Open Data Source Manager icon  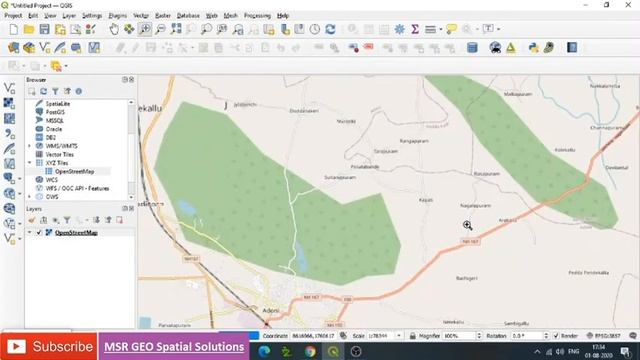click(13, 48)
